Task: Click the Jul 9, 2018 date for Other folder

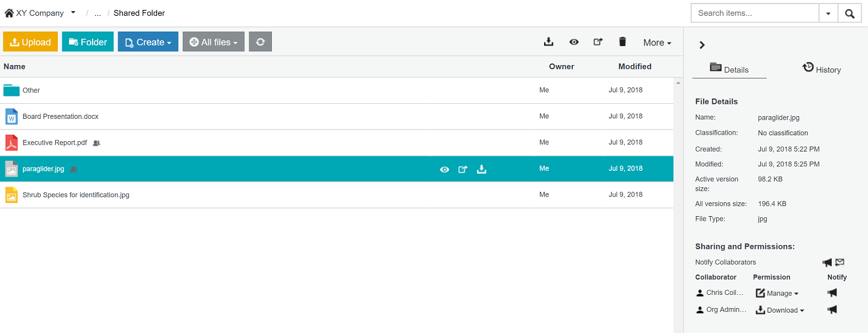Action: (x=626, y=90)
